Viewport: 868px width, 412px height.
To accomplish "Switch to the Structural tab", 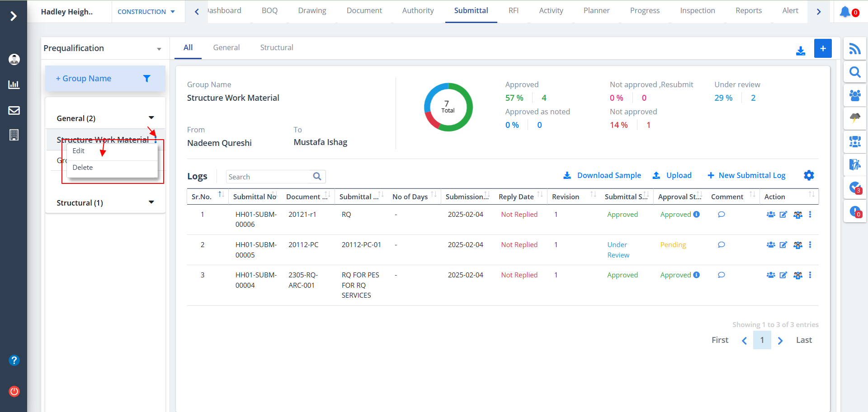I will (x=276, y=47).
